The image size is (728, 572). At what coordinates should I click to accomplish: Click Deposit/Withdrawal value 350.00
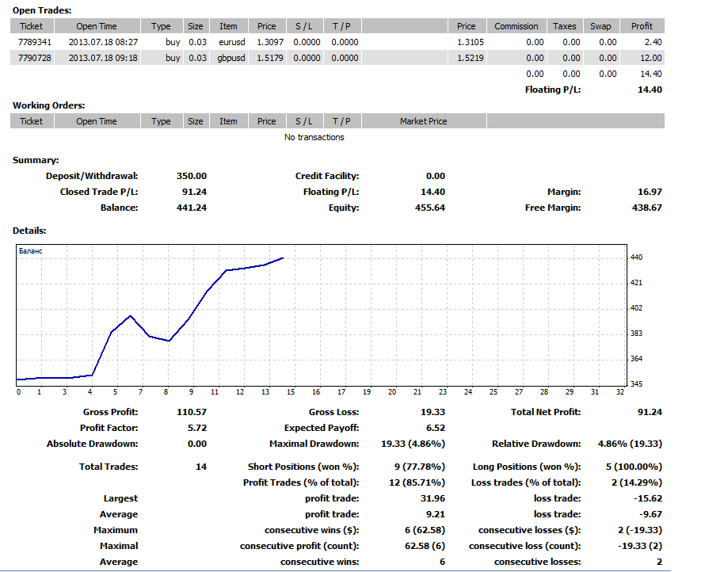[191, 176]
